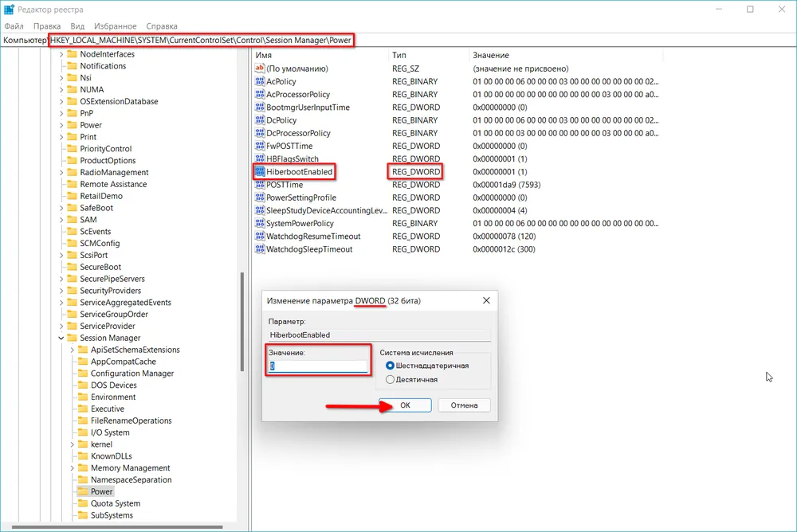Select the Шестнадцатеричная radio button
797x532 pixels.
click(390, 366)
